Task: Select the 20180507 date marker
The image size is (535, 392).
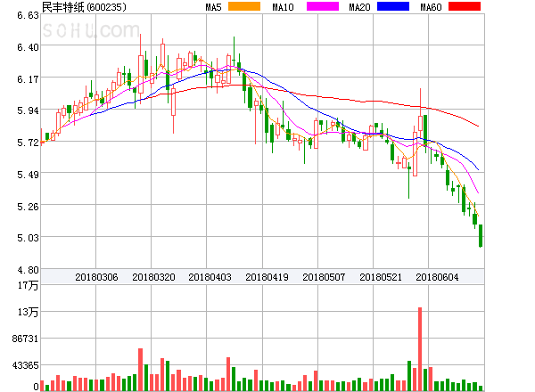Action: pyautogui.click(x=324, y=277)
